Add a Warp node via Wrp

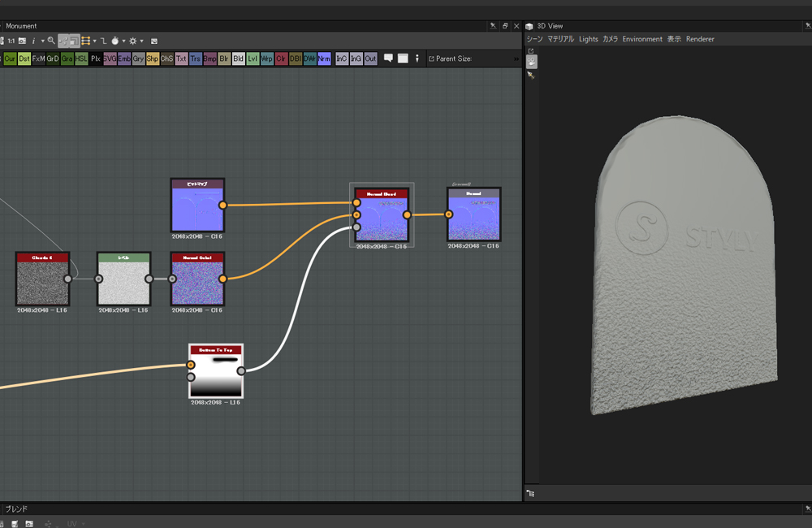(266, 58)
